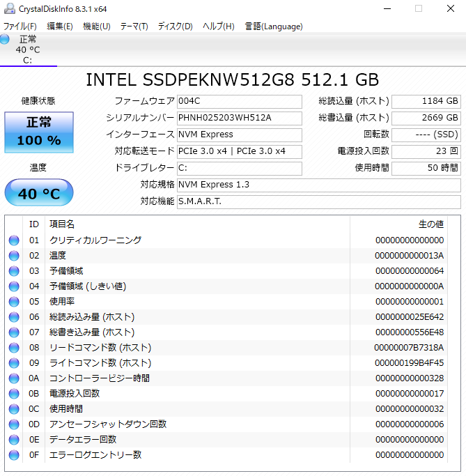Viewport: 466px width, 476px height.
Task: Click the 使用時間 value 50 時間
Action: (x=426, y=168)
